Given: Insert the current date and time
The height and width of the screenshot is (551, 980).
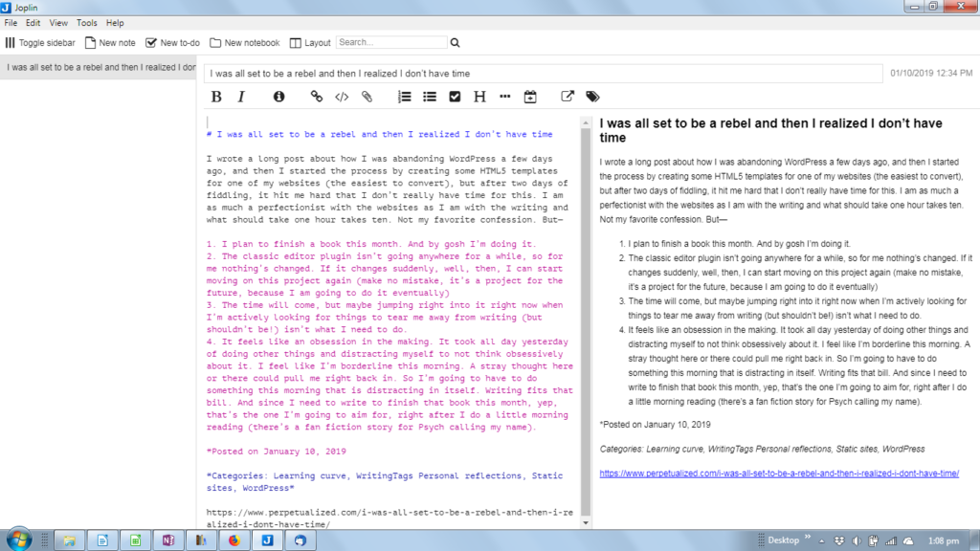Looking at the screenshot, I should [x=530, y=97].
